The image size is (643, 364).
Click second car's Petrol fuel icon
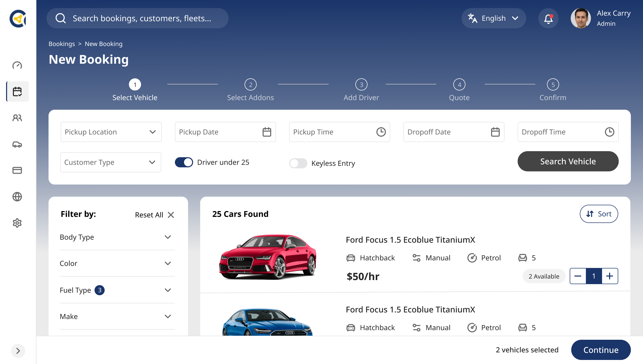472,328
